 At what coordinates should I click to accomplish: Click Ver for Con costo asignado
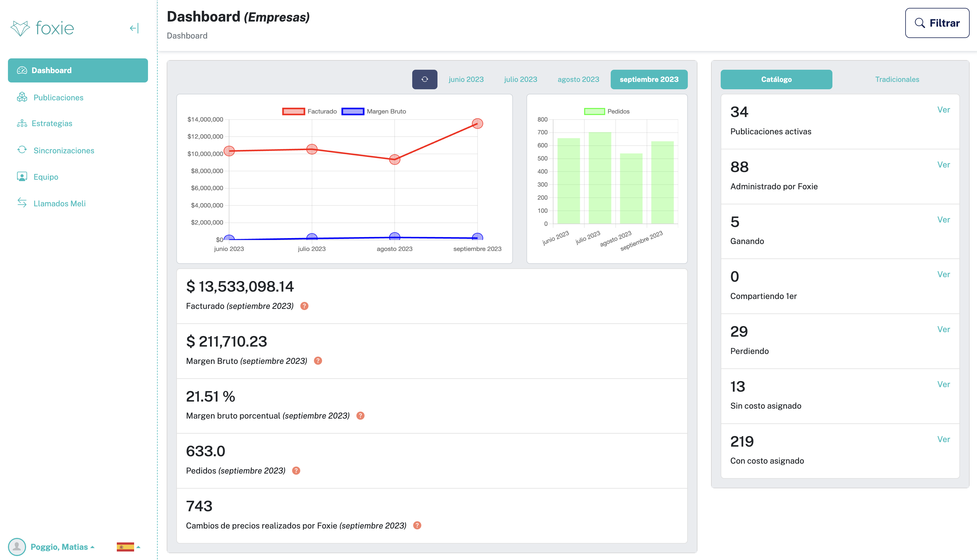[x=944, y=440]
